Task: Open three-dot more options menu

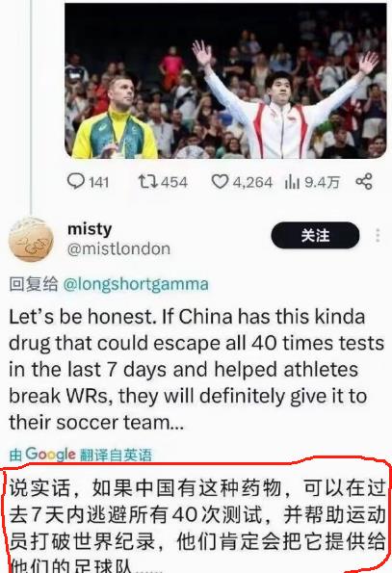Action: click(x=378, y=235)
